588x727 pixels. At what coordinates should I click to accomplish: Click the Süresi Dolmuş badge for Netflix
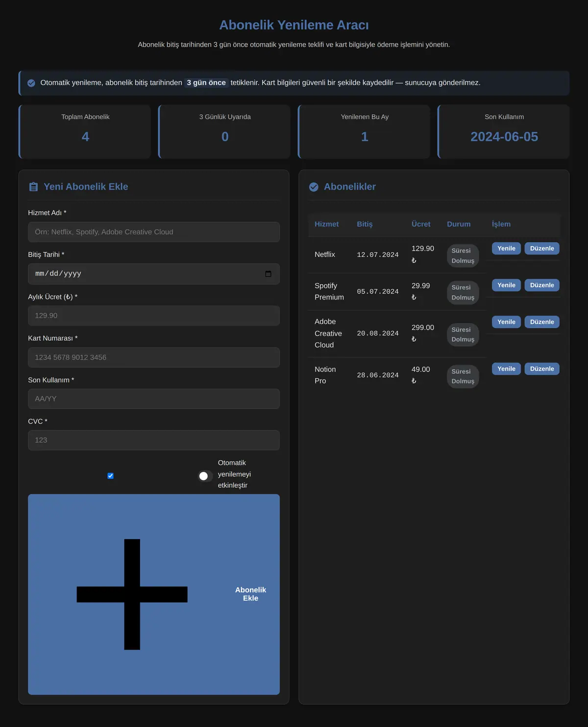(463, 255)
